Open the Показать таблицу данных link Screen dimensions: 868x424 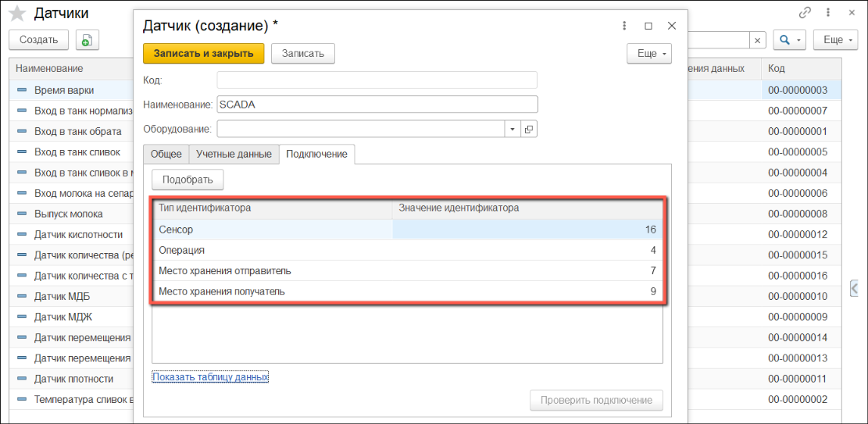click(210, 377)
